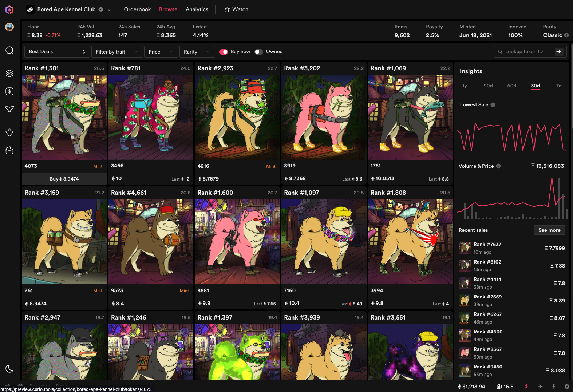Select the 60d insights range
573x392 pixels.
pyautogui.click(x=512, y=86)
